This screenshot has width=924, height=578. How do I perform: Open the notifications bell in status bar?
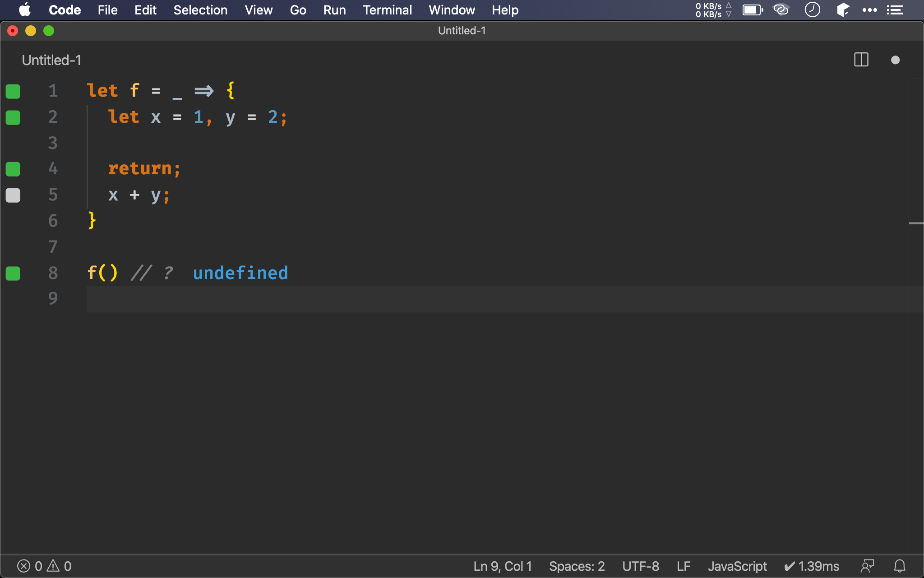point(900,566)
